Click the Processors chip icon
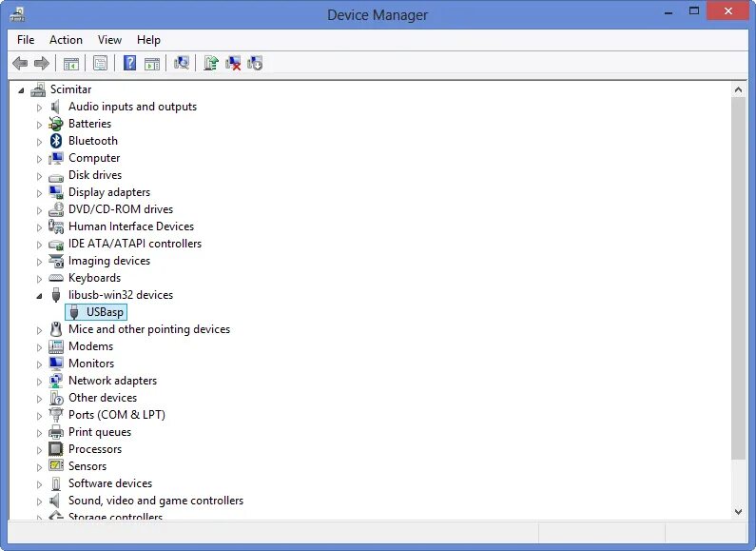756x551 pixels. (56, 449)
